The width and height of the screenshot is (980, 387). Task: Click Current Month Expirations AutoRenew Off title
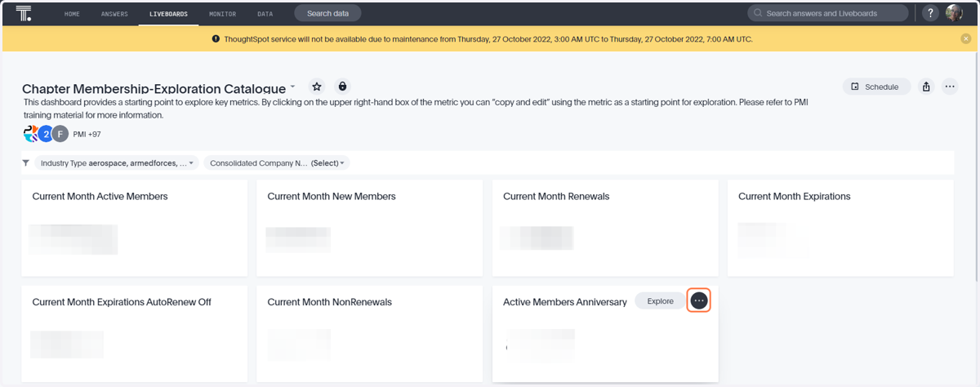[x=122, y=302]
